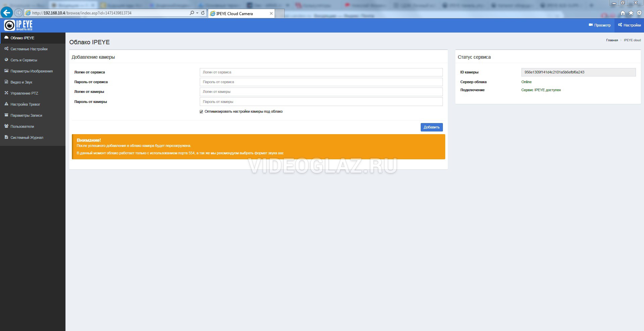Click the users icon beside Пользователи

pos(6,126)
